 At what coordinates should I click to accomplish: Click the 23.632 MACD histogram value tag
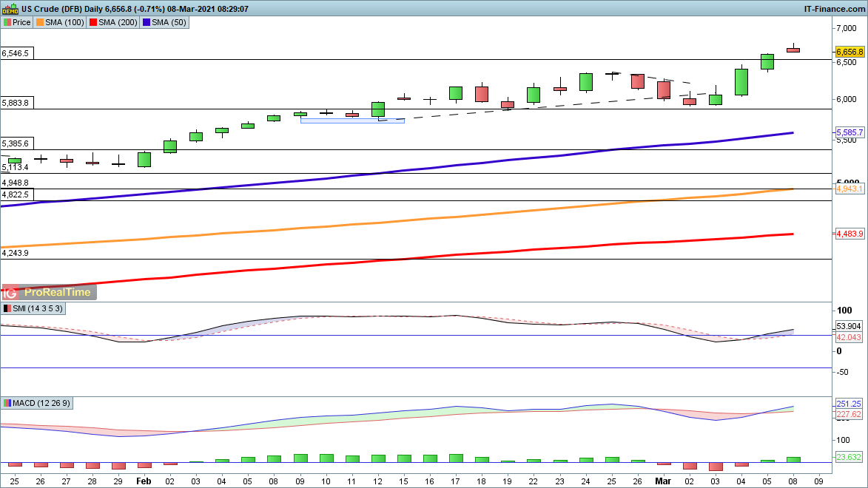(x=848, y=457)
